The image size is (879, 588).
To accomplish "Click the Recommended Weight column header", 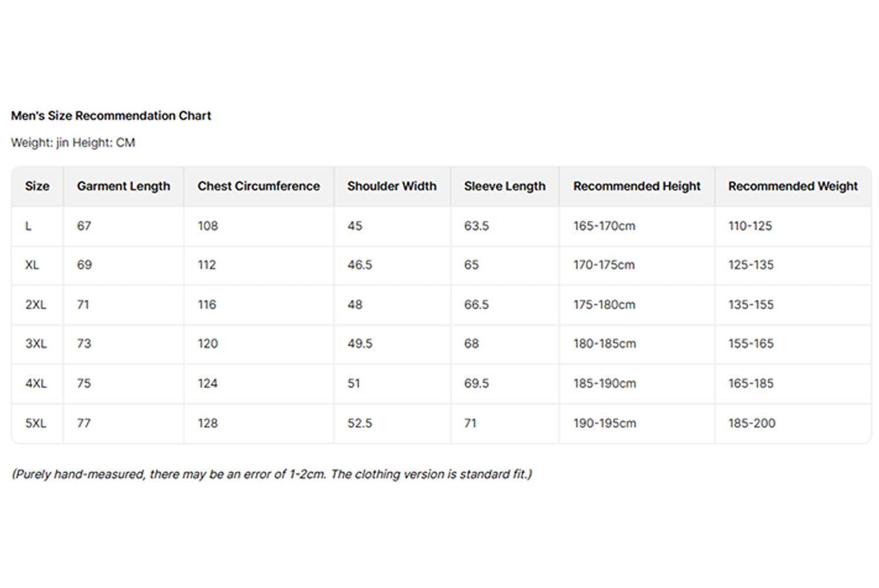I will pyautogui.click(x=792, y=186).
